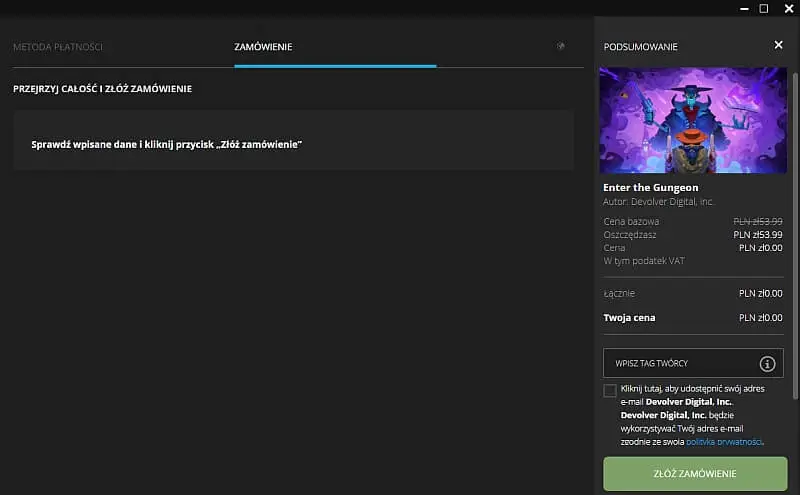Click the Enter the Gungeon game title
This screenshot has height=495, width=800.
(x=651, y=187)
